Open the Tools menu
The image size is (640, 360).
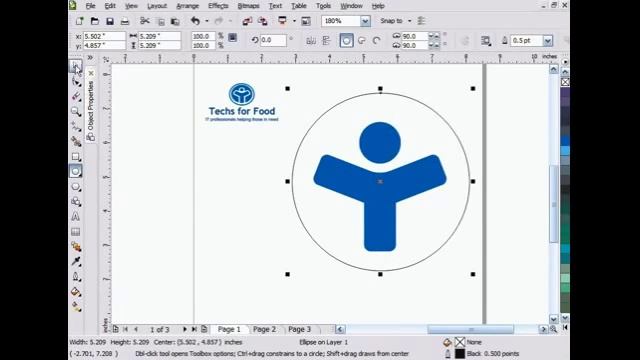[x=323, y=6]
